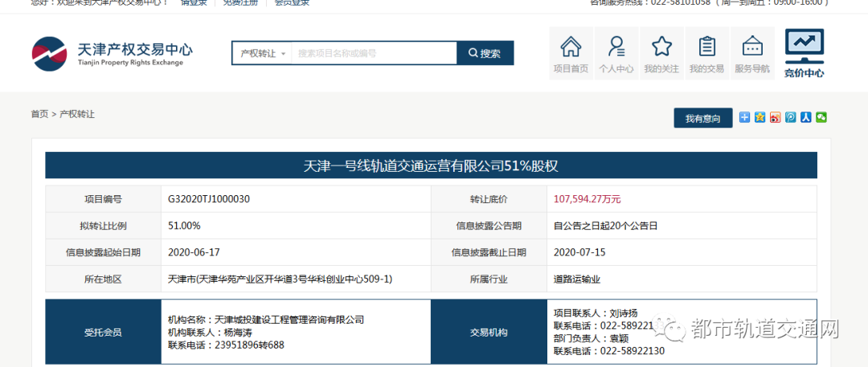Share to Sina Weibo icon
The image size is (868, 367).
click(776, 117)
